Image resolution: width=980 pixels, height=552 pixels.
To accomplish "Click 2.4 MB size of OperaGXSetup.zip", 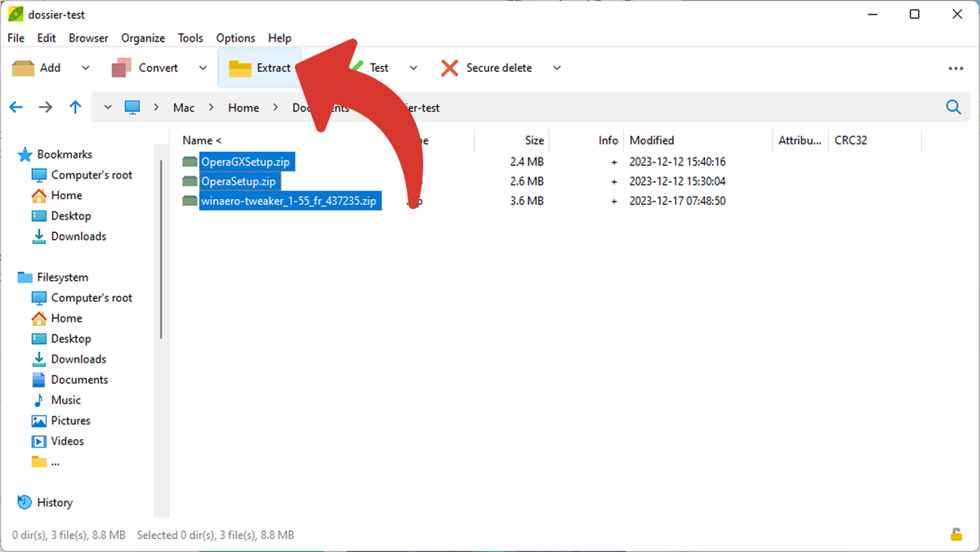I will pyautogui.click(x=527, y=162).
